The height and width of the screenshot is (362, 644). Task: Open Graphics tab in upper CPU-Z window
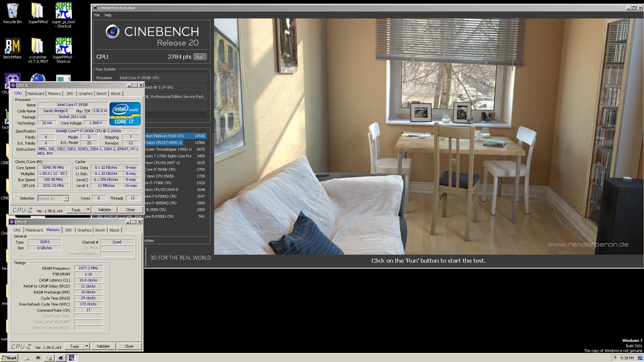(86, 94)
